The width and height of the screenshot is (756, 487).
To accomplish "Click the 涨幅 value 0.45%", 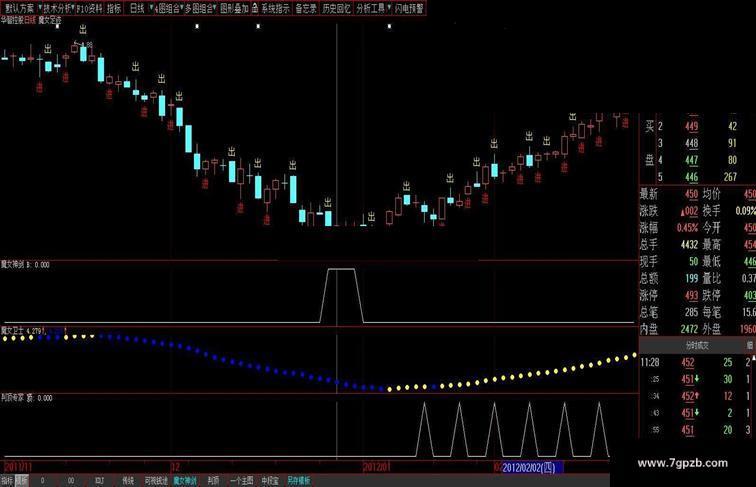I will 688,228.
